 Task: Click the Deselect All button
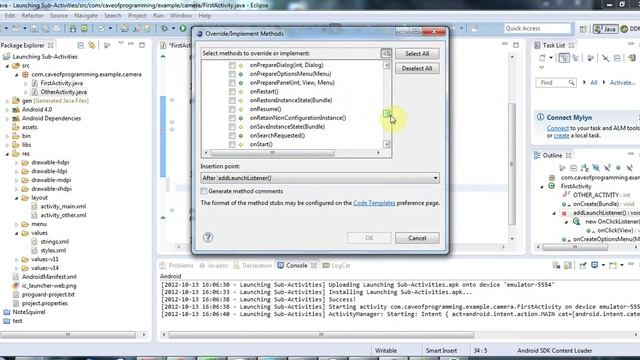tap(417, 68)
